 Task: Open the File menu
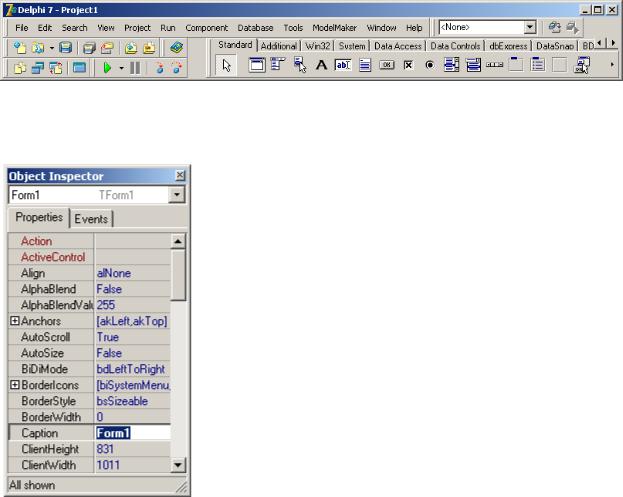point(21,28)
